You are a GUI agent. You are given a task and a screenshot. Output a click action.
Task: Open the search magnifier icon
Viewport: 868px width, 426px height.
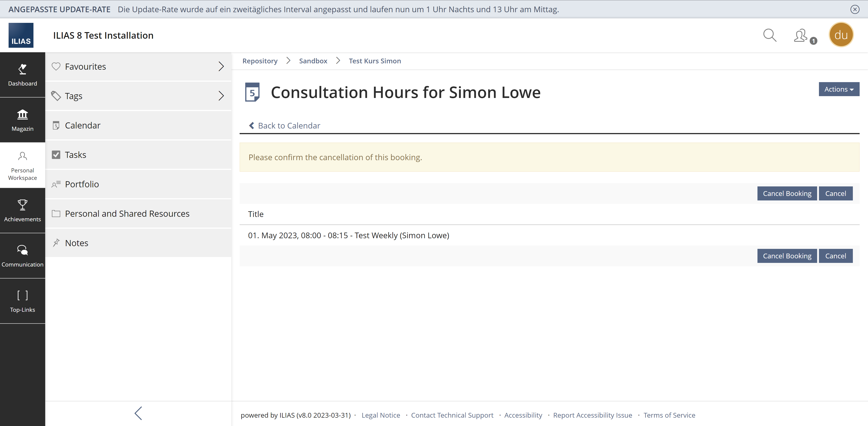pos(770,35)
